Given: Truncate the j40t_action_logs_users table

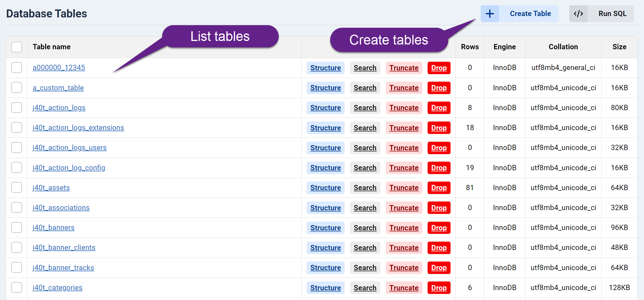Looking at the screenshot, I should tap(404, 148).
